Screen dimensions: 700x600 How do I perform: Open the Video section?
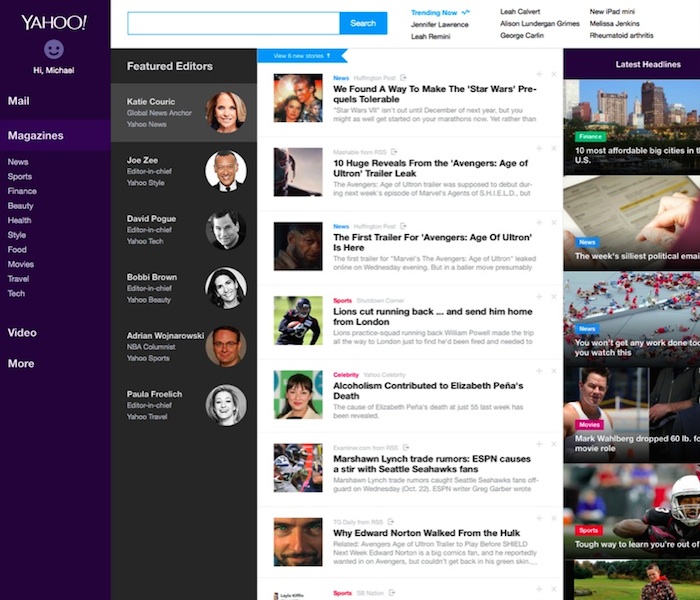click(x=22, y=333)
